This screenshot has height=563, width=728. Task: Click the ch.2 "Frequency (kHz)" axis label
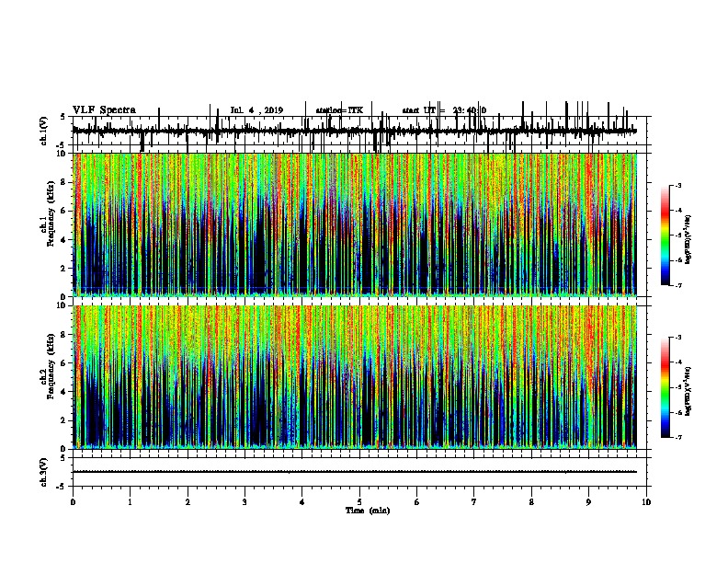(x=51, y=366)
